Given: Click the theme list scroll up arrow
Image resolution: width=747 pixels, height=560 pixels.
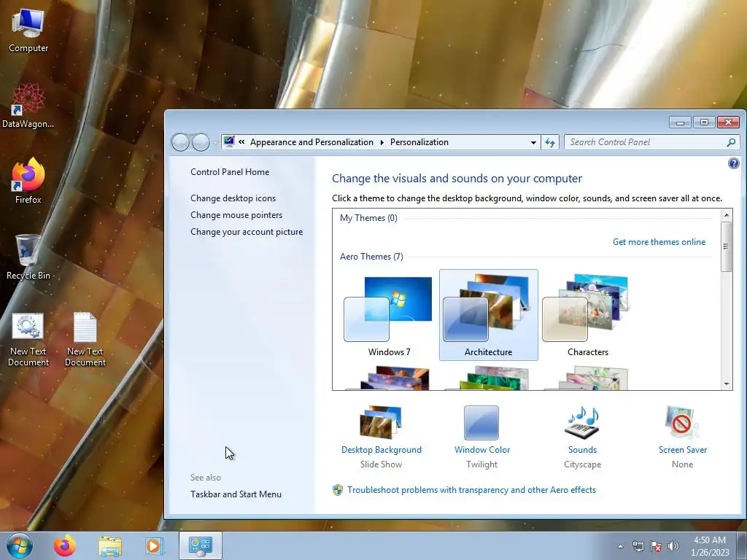Looking at the screenshot, I should (727, 215).
